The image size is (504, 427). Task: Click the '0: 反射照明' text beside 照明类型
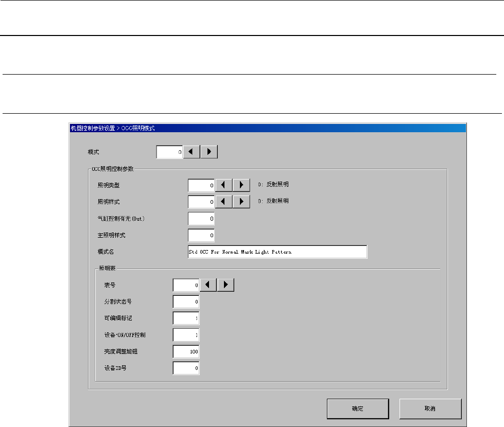click(273, 184)
